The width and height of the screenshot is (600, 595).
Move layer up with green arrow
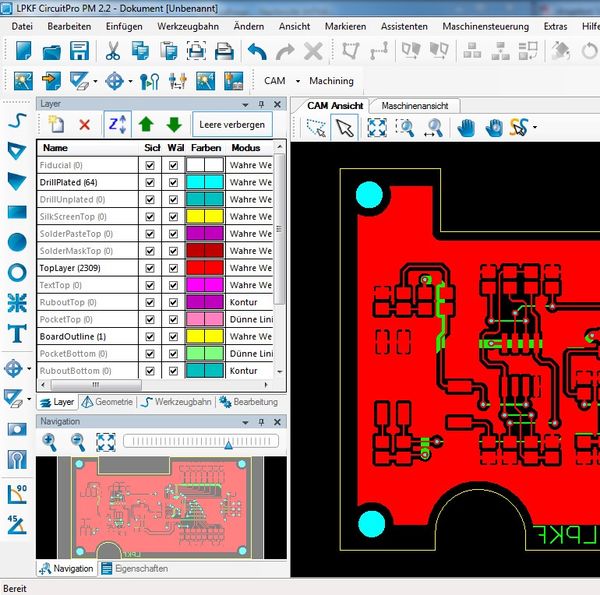pos(146,125)
